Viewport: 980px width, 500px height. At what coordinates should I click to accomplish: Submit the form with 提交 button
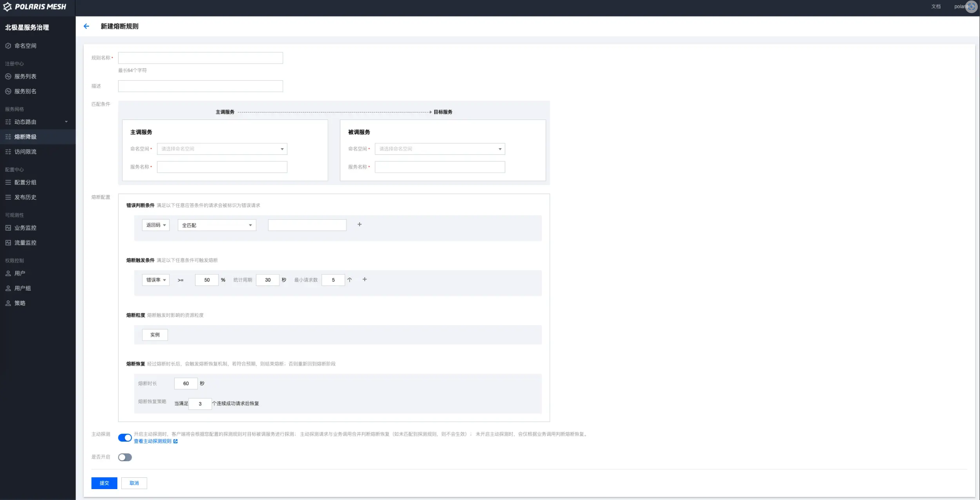click(x=104, y=483)
